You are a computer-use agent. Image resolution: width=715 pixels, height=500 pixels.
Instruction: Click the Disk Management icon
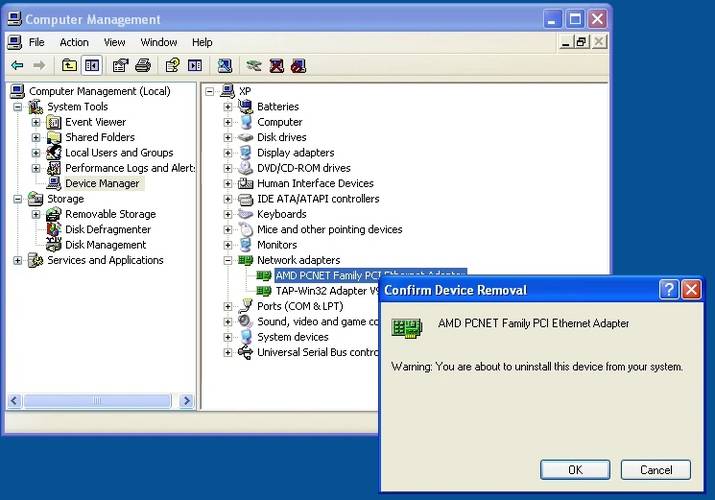54,245
